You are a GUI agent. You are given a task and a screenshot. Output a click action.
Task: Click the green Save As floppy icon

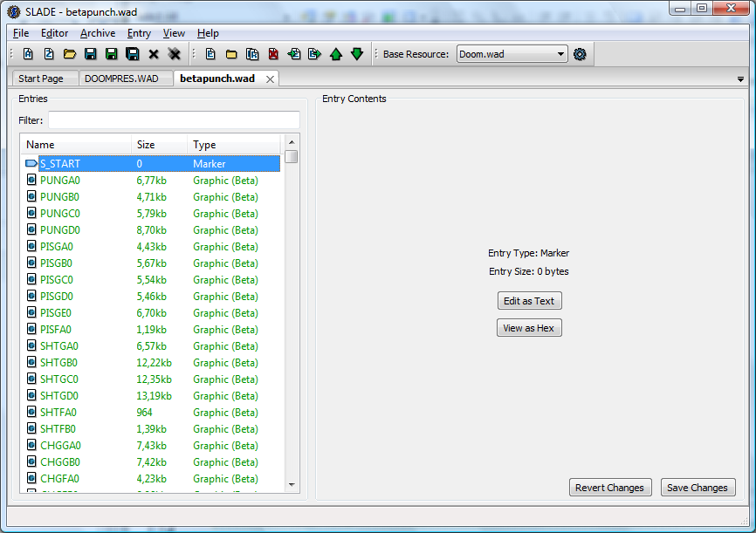click(112, 54)
